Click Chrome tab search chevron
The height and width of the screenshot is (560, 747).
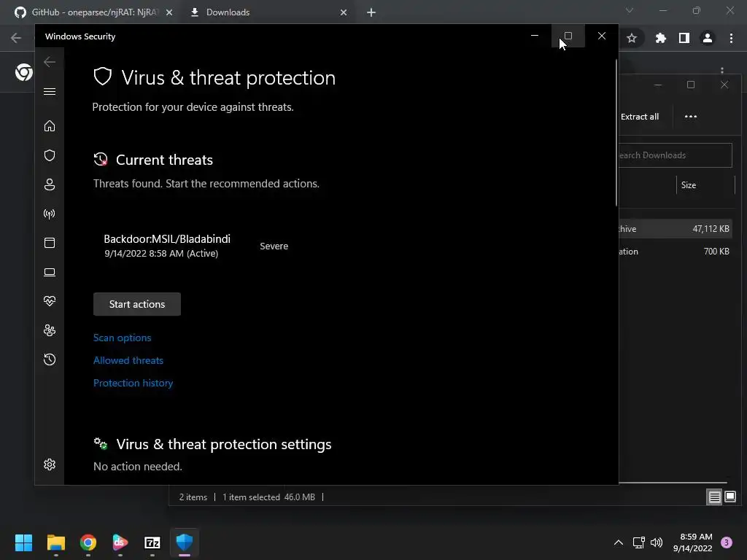pyautogui.click(x=630, y=10)
